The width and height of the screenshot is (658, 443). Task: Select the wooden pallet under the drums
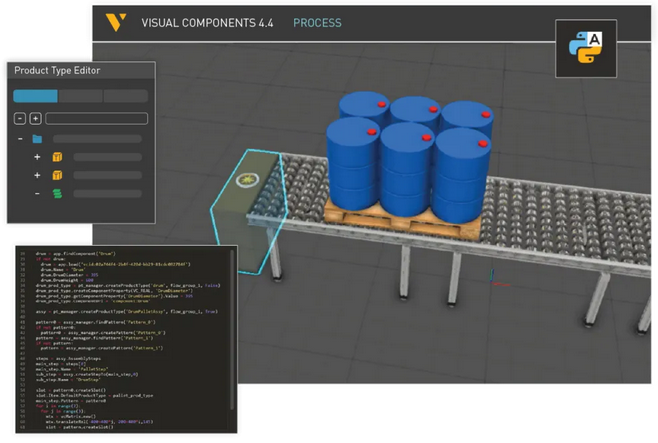tap(400, 213)
